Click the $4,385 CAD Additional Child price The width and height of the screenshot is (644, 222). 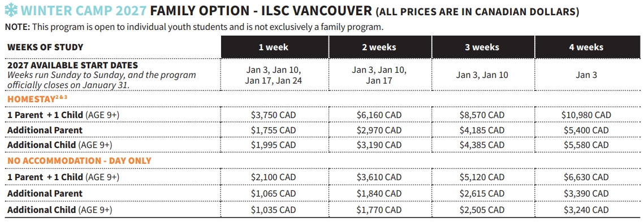click(x=482, y=145)
